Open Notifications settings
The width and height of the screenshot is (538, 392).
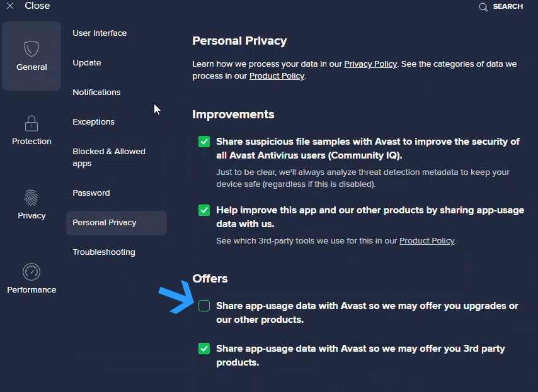[x=96, y=92]
